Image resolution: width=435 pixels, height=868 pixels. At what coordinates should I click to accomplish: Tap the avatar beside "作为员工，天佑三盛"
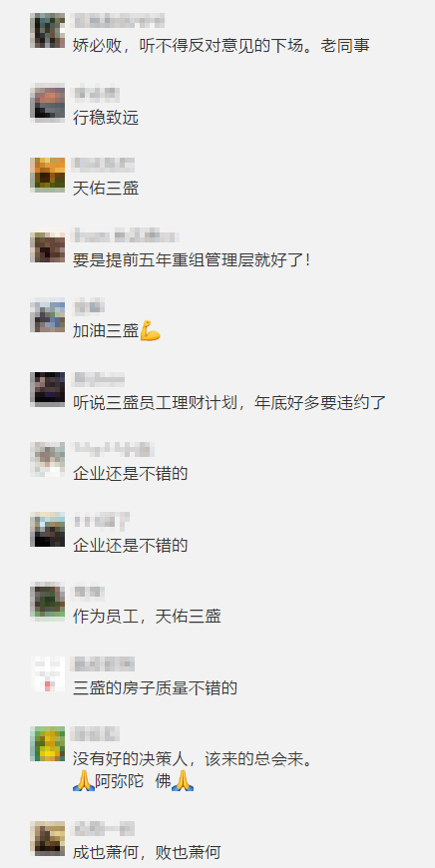[x=48, y=602]
